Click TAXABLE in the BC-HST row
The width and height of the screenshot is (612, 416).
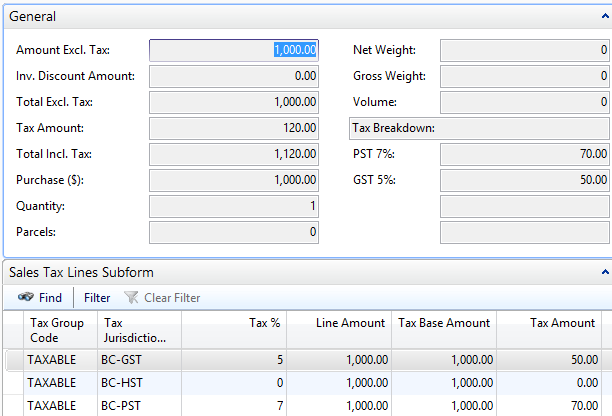[60, 383]
